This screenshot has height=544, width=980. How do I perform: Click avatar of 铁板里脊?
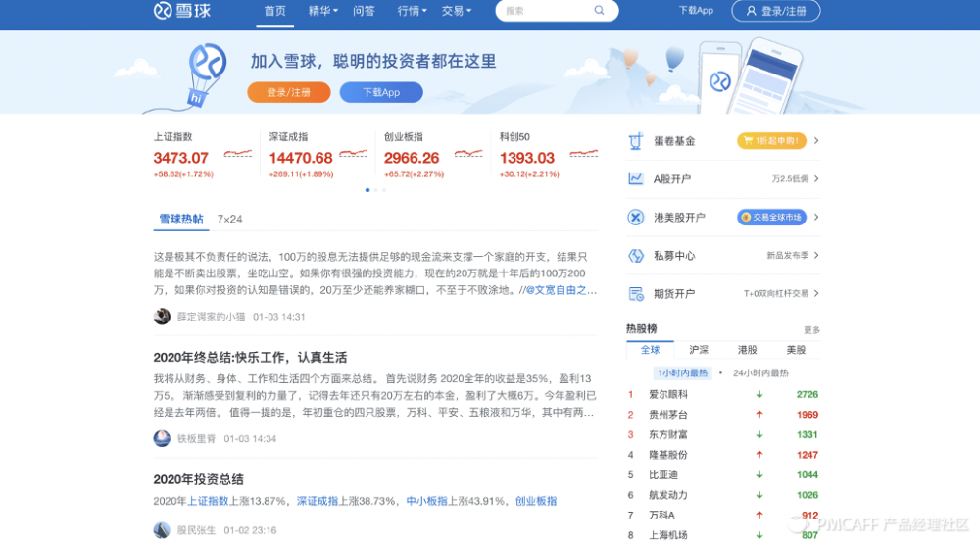pos(162,438)
